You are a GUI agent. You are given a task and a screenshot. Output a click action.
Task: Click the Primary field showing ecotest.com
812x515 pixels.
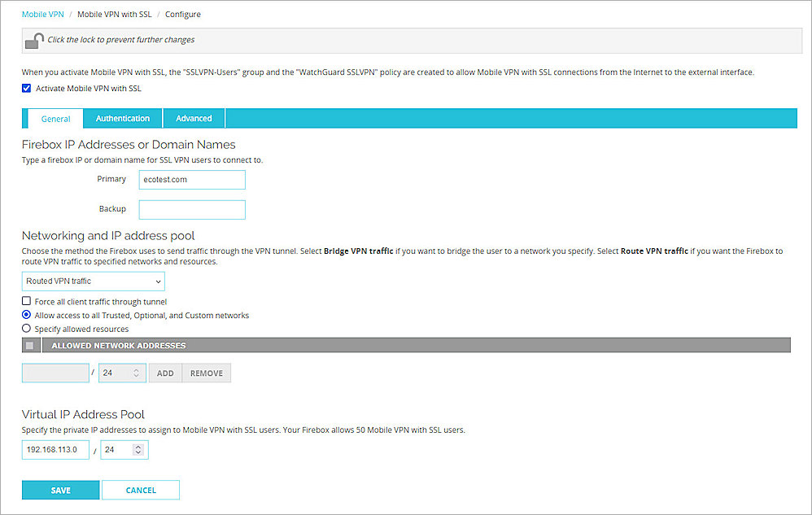(192, 179)
